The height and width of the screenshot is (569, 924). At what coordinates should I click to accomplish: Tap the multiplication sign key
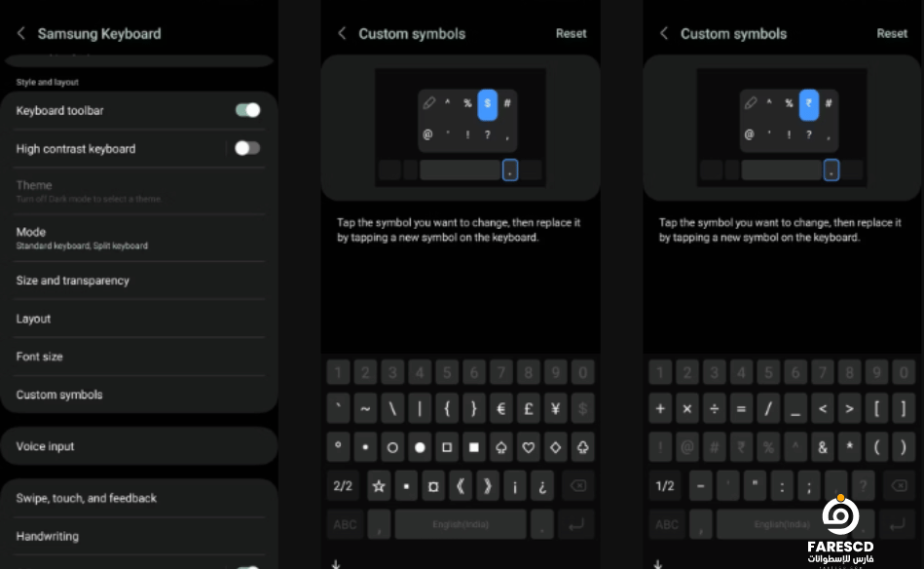(x=687, y=408)
